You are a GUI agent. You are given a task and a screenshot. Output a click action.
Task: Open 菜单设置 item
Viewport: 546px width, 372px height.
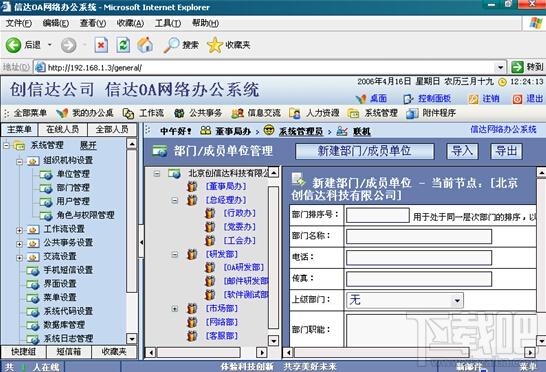point(60,297)
